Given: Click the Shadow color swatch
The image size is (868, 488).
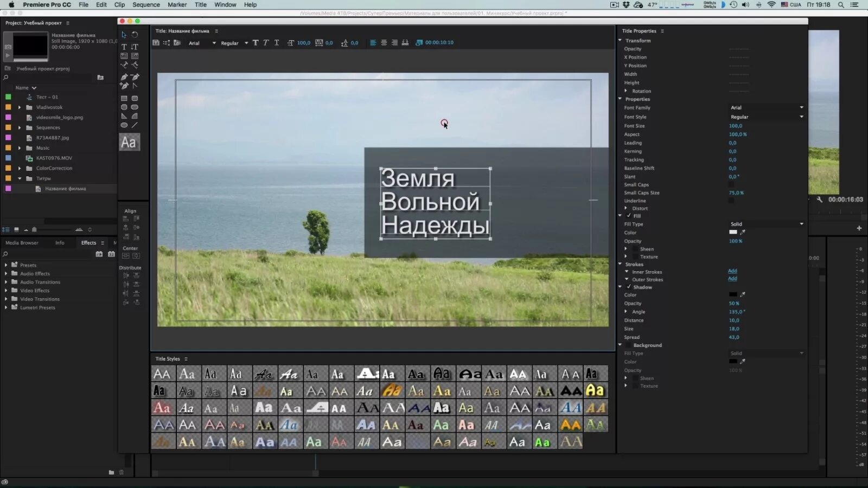Looking at the screenshot, I should [733, 294].
